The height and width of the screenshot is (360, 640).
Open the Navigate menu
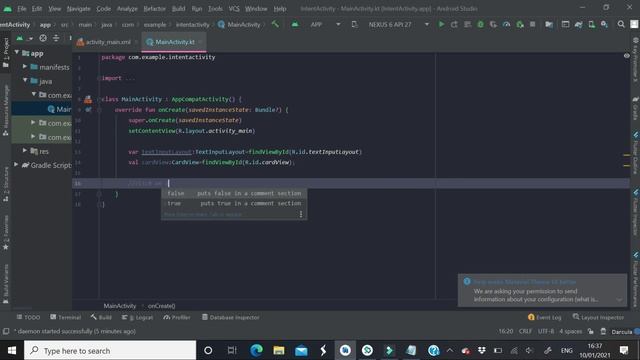78,9
